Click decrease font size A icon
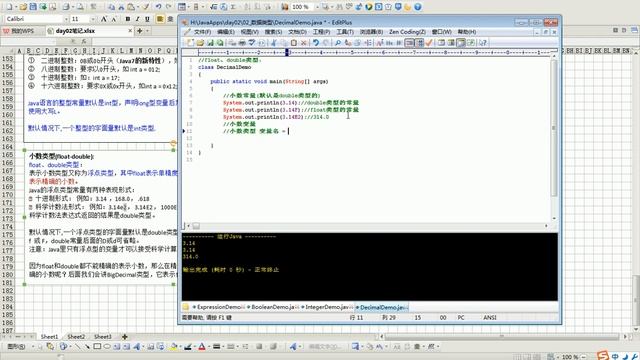The height and width of the screenshot is (360, 640). click(x=114, y=19)
